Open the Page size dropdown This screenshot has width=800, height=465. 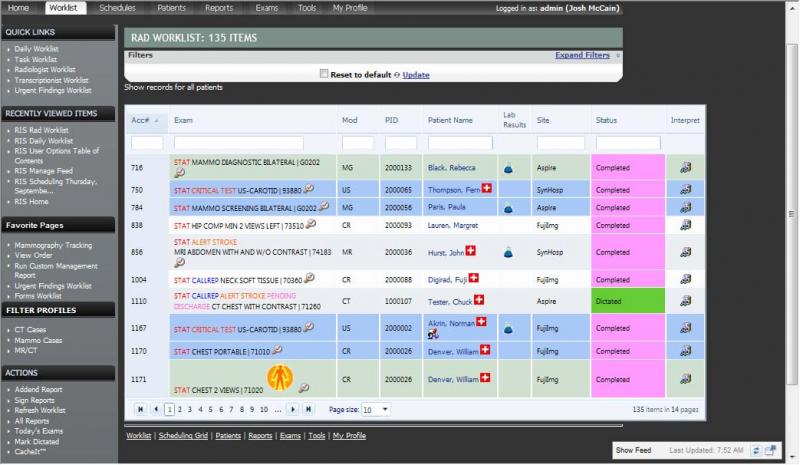pos(376,409)
